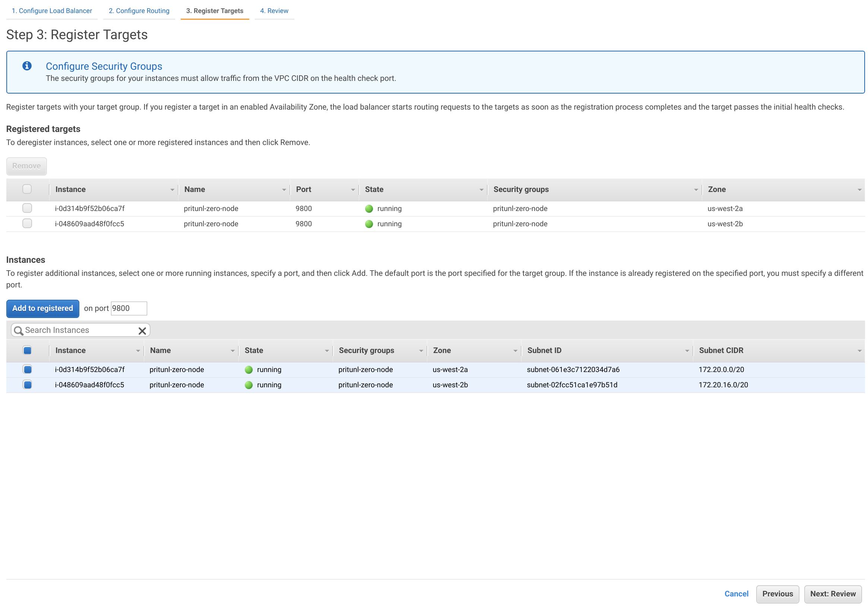Click us-west-2a zone in Registered targets
The image size is (868, 608).
click(x=725, y=208)
